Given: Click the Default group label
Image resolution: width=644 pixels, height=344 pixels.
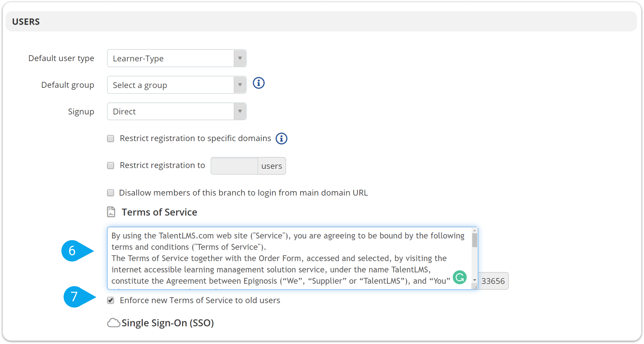Looking at the screenshot, I should tap(68, 85).
